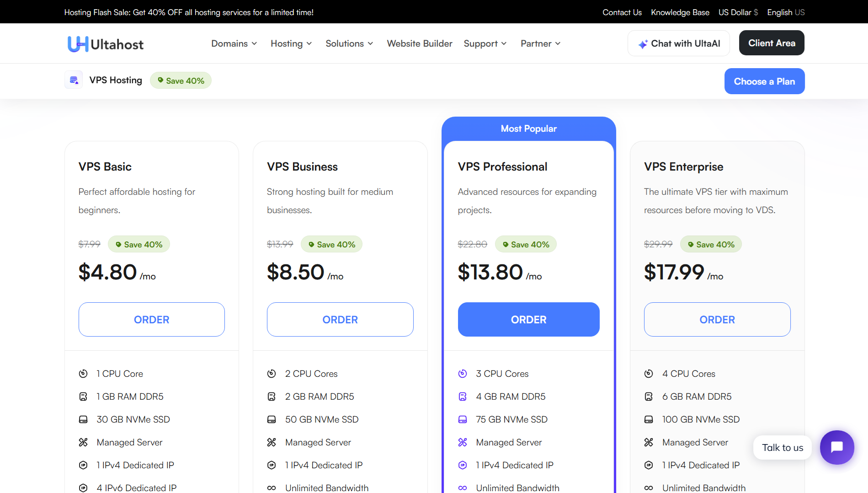Open the US Dollar currency selector
This screenshot has width=868, height=493.
[738, 12]
